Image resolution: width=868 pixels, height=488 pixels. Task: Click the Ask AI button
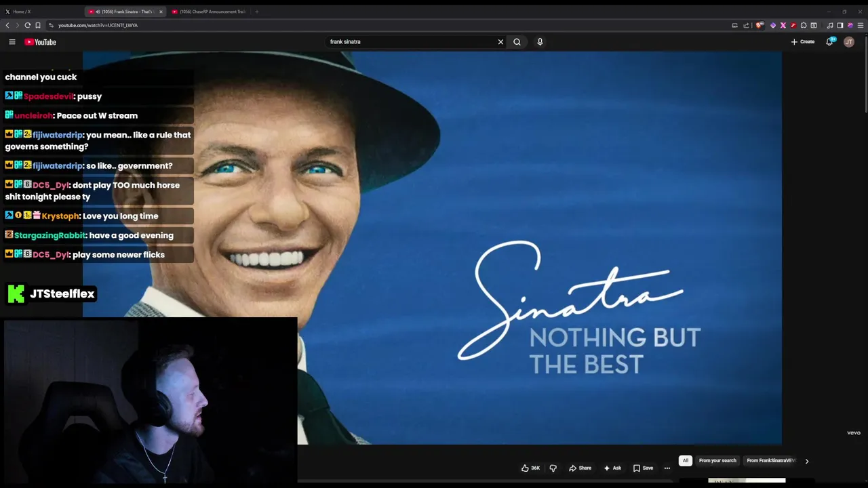(612, 468)
